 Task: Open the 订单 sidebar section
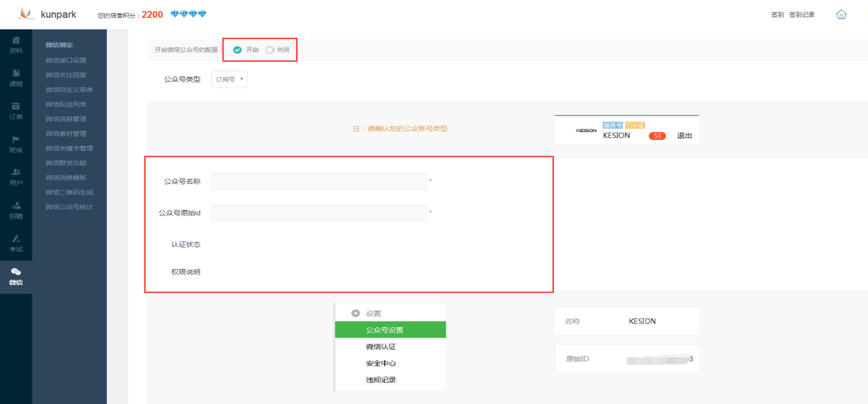[16, 111]
